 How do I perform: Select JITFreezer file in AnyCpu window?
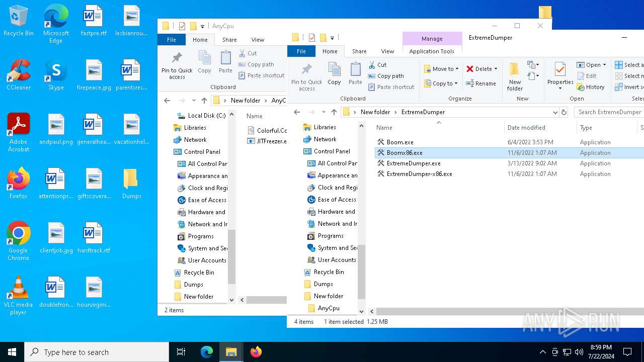point(268,141)
